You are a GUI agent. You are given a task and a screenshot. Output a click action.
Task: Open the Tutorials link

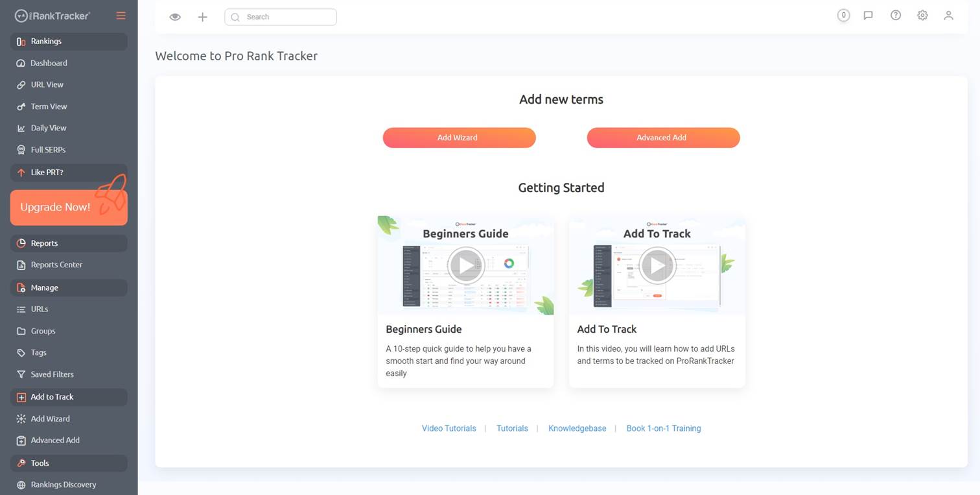tap(512, 428)
